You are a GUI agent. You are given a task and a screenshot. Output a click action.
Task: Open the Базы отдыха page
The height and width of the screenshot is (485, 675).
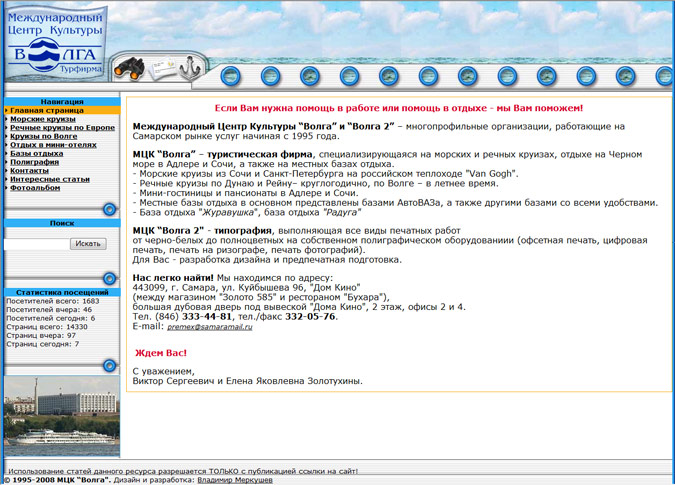coord(37,154)
